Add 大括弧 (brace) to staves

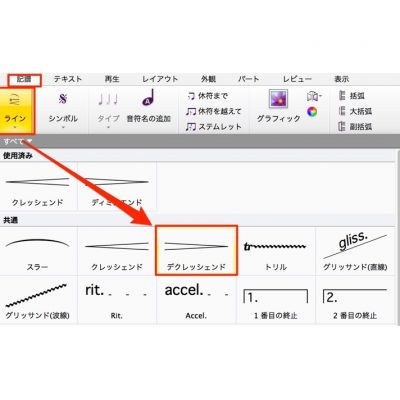355,111
